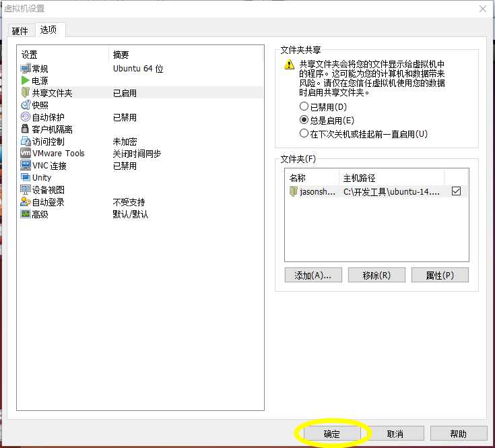Select the 设备视图 settings row
This screenshot has height=448, width=495.
coord(141,190)
